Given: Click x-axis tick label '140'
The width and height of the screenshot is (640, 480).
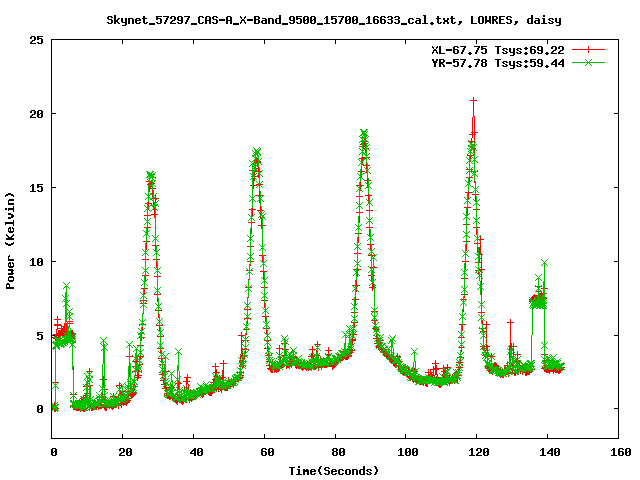Looking at the screenshot, I should [550, 452].
